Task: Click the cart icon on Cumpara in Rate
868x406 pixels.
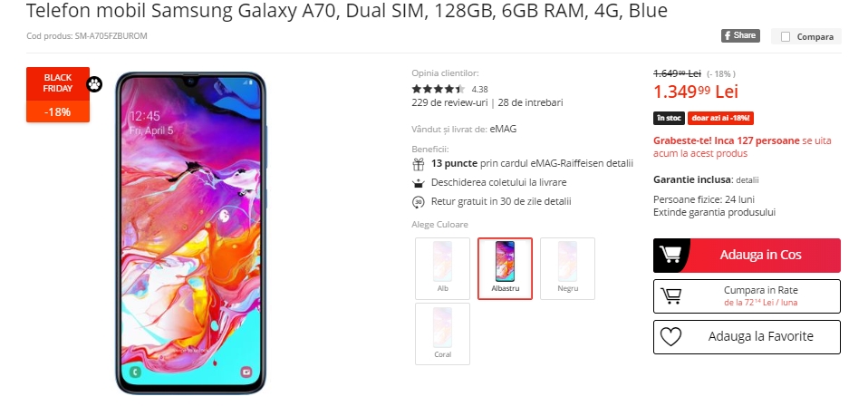Action: click(x=670, y=295)
